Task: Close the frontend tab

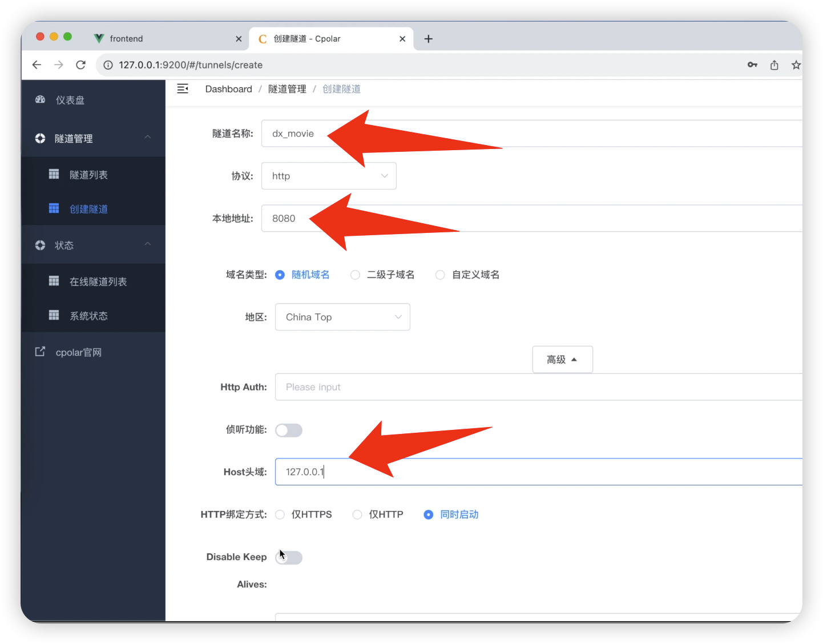Action: 239,39
